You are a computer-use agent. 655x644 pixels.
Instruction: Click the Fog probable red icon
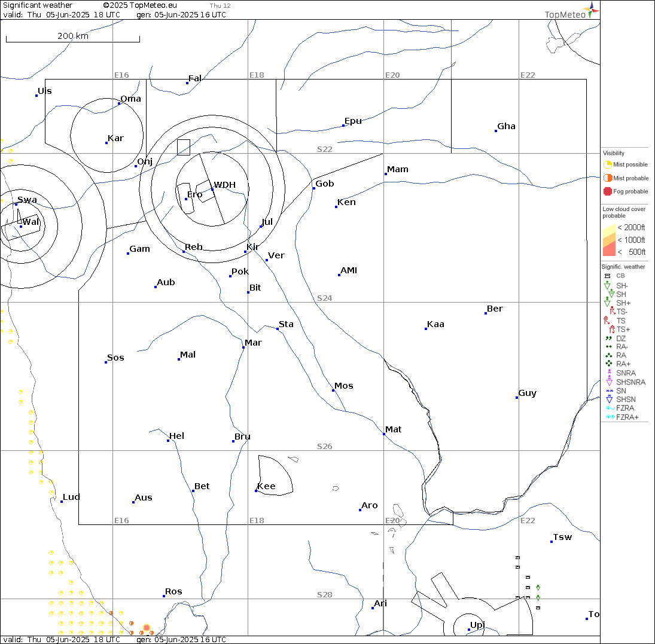click(607, 191)
